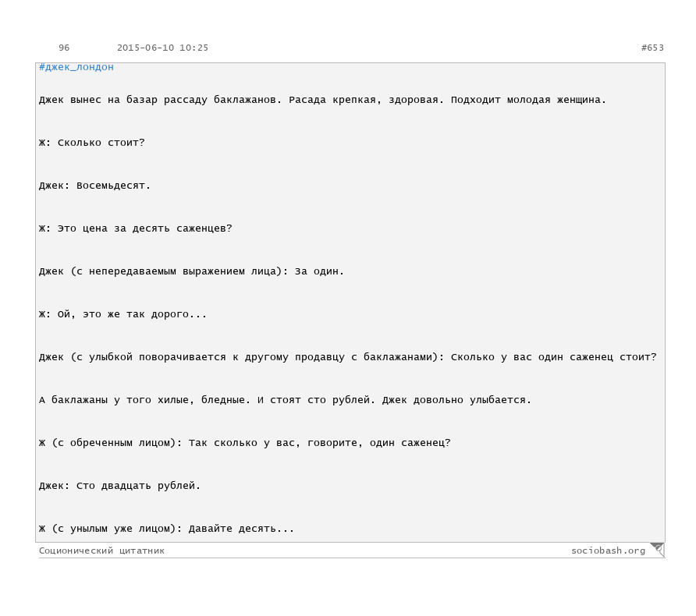Click line "Ж: Это цена за десять саженцев?"
The image size is (696, 616).
click(136, 228)
